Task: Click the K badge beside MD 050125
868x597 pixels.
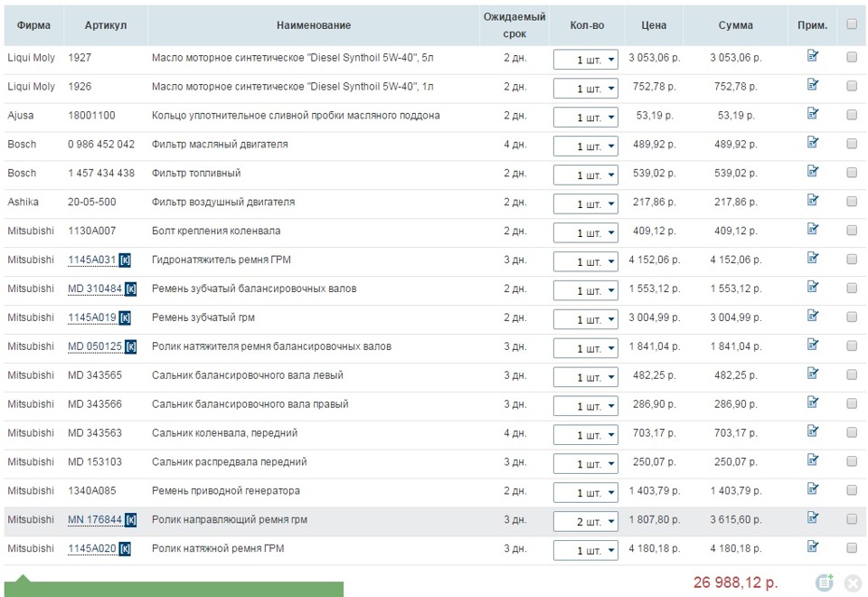Action: tap(131, 346)
